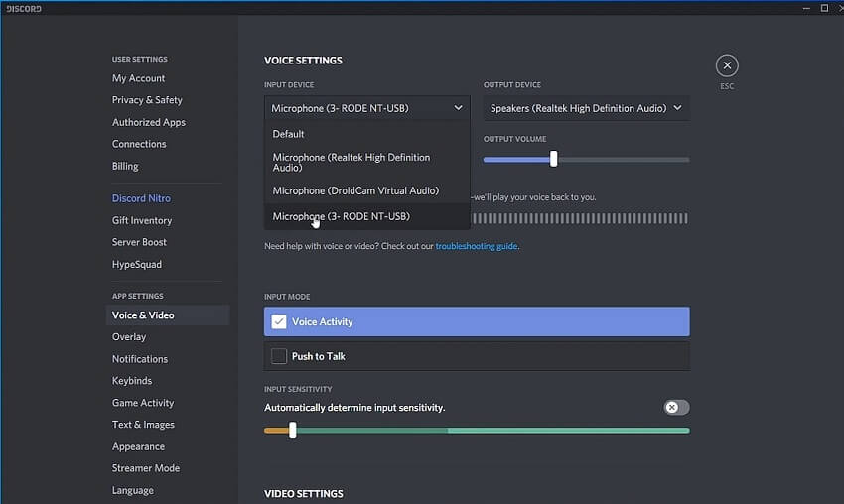Viewport: 844px width, 504px height.
Task: Select Microphone (Realtek High Definition Audio) option
Action: (366, 162)
